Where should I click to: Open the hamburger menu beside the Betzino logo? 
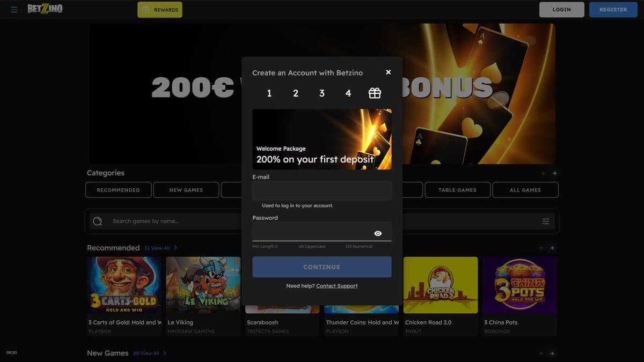[14, 10]
